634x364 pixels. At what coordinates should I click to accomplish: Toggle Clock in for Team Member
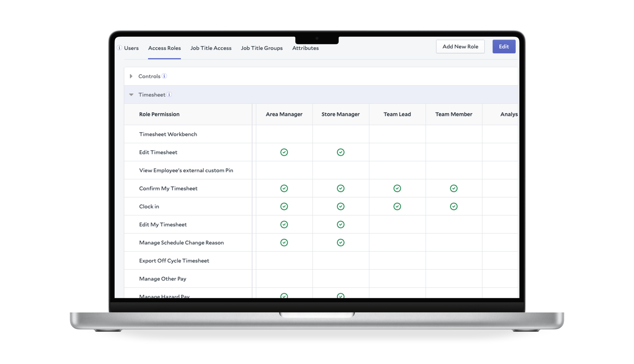[x=454, y=206]
